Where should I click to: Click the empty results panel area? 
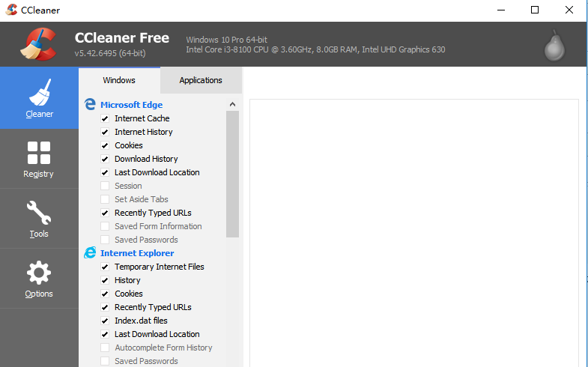pyautogui.click(x=414, y=233)
